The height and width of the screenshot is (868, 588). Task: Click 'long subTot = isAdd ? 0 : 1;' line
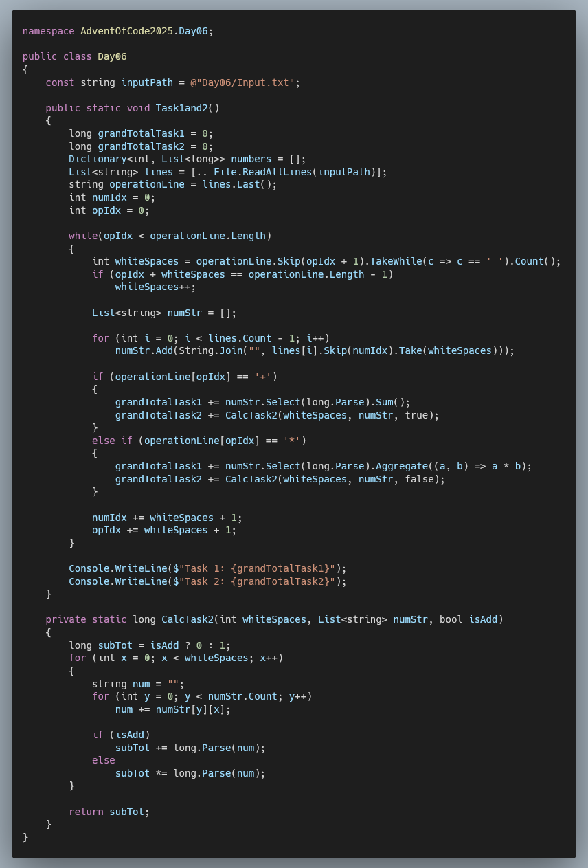pyautogui.click(x=150, y=645)
